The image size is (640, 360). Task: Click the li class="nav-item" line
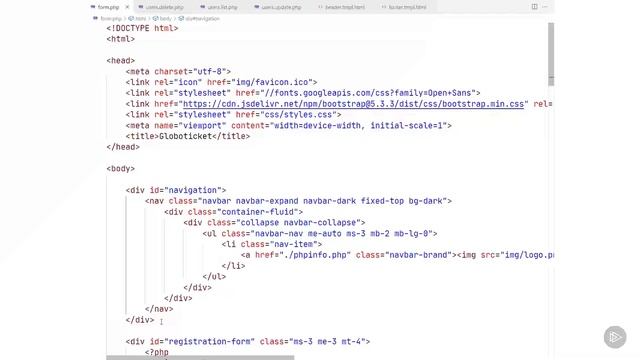[272, 244]
